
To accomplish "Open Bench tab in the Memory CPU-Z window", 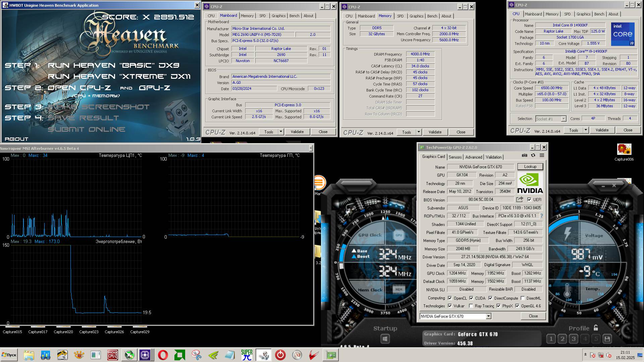I will [x=432, y=16].
